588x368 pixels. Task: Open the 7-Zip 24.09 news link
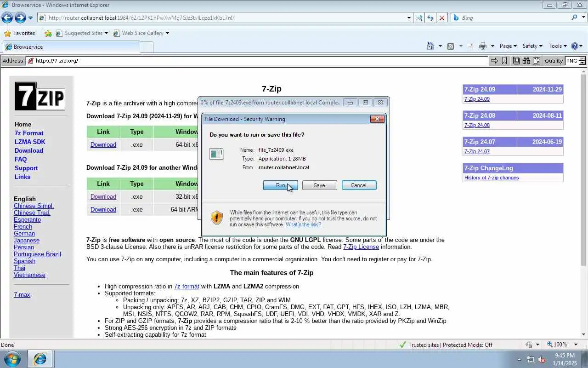pyautogui.click(x=477, y=99)
